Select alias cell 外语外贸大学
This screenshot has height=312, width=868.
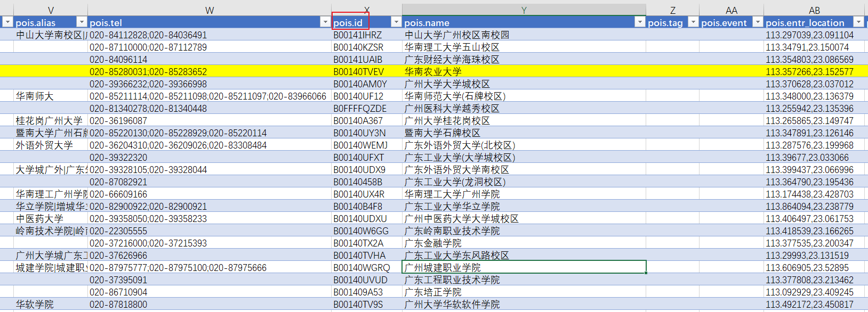(x=51, y=145)
